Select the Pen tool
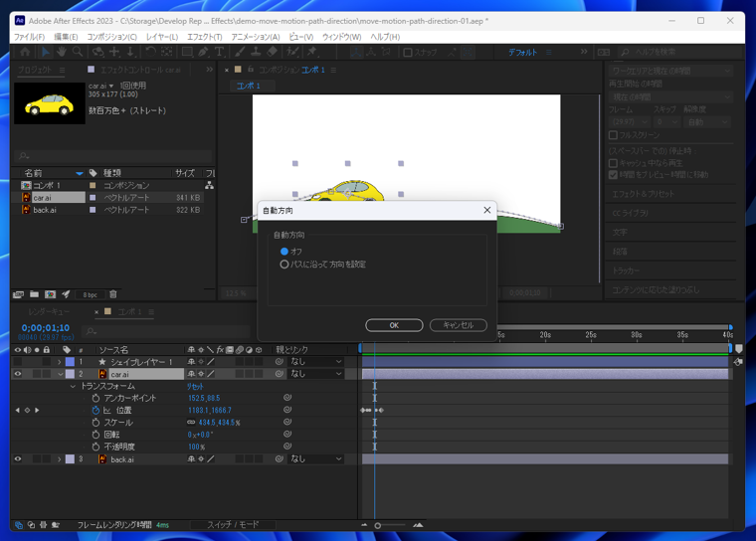 [x=203, y=52]
